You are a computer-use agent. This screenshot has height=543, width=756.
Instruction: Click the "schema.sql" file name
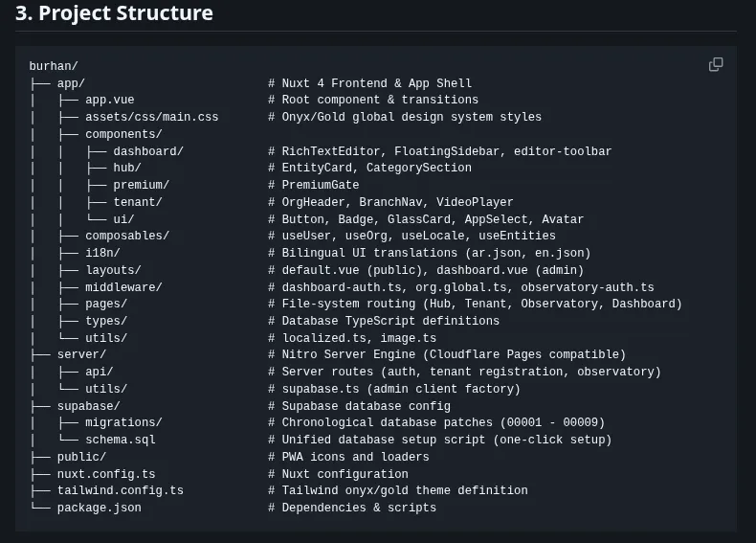pyautogui.click(x=121, y=441)
